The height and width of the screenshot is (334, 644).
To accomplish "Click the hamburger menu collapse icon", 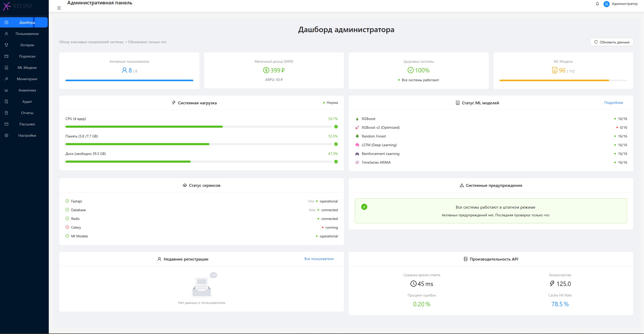I will click(59, 8).
